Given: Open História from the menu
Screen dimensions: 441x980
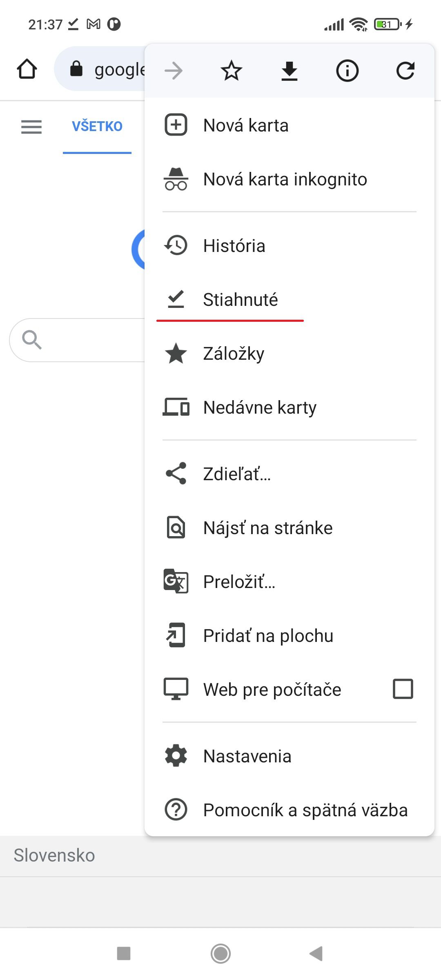Looking at the screenshot, I should (290, 246).
